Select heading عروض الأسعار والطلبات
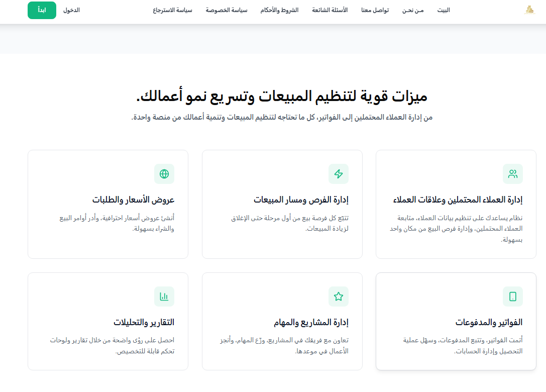This screenshot has width=546, height=392. [134, 200]
